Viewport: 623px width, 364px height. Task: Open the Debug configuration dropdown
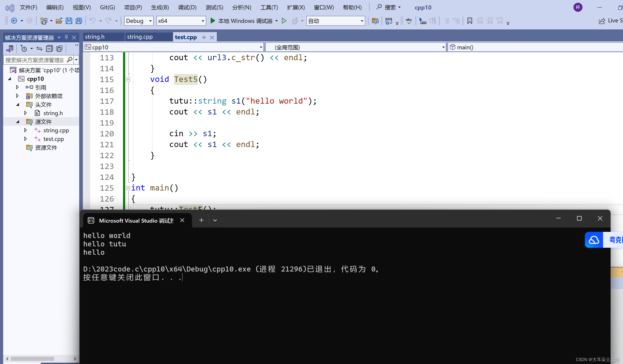(150, 21)
